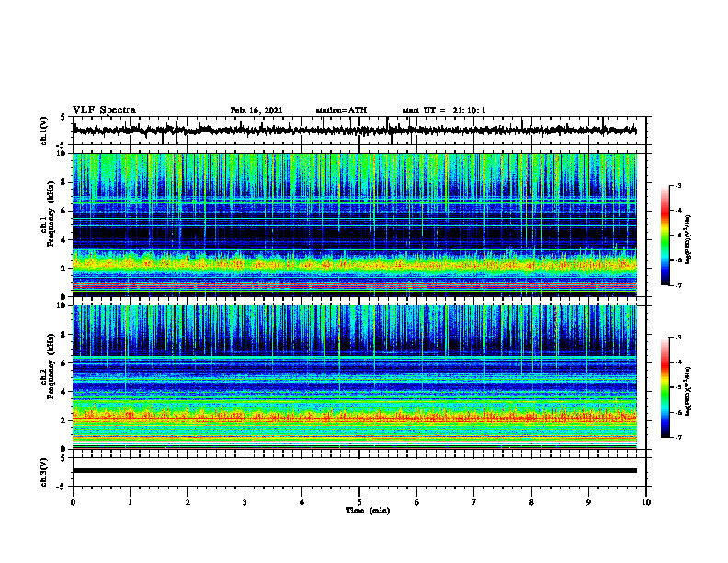Screen dimensions: 728x563
Task: Click the ch.2 spectrogram red band near 2 kHz
Action: [355, 417]
